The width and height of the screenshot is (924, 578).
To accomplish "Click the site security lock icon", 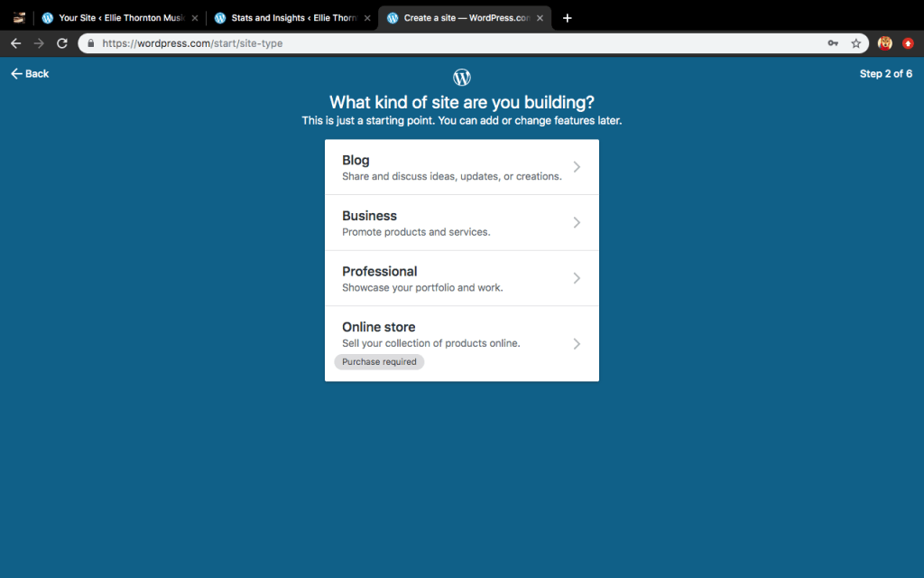I will [90, 43].
